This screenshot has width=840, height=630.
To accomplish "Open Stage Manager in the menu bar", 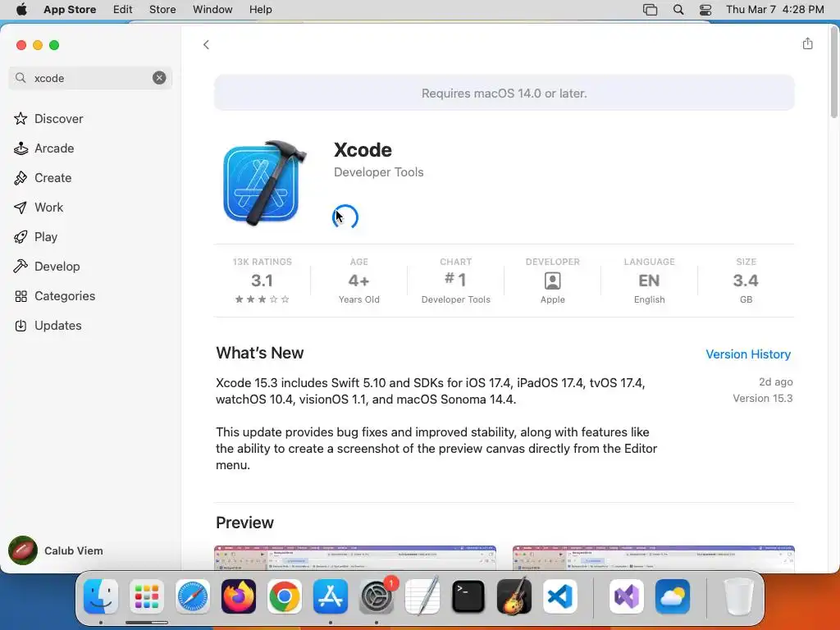I will (x=650, y=10).
